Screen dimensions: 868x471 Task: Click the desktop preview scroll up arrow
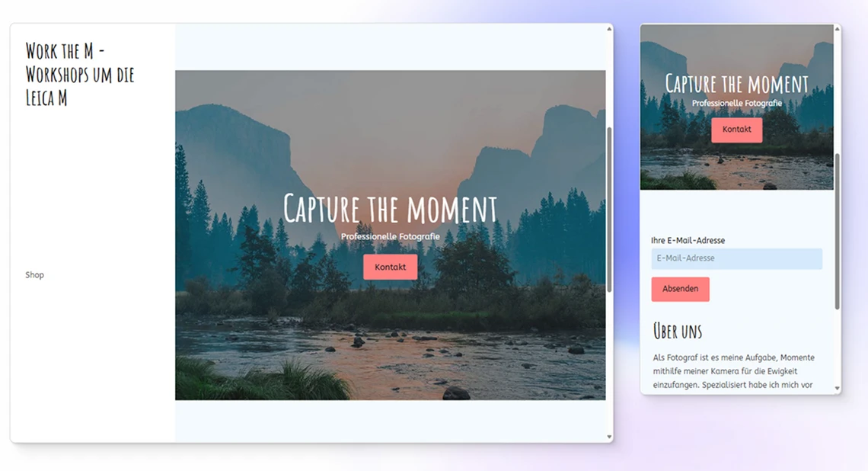click(609, 29)
